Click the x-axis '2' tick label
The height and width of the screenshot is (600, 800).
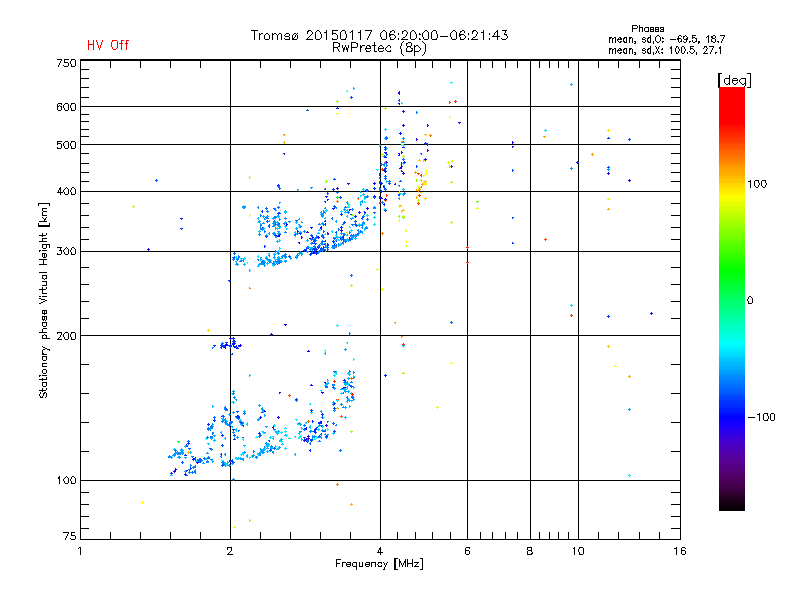coord(230,551)
